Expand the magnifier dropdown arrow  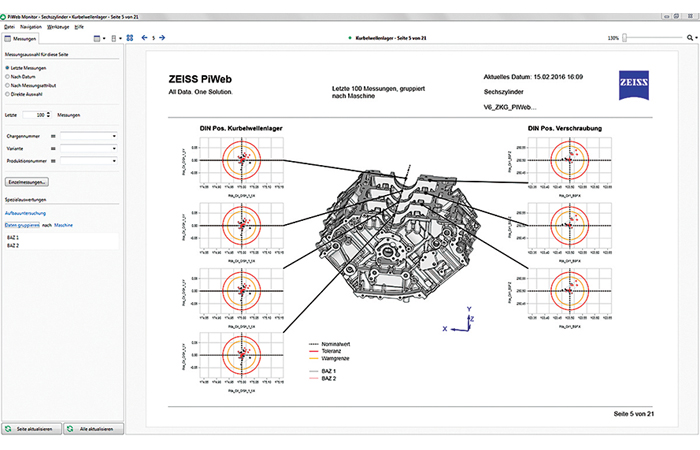(696, 38)
